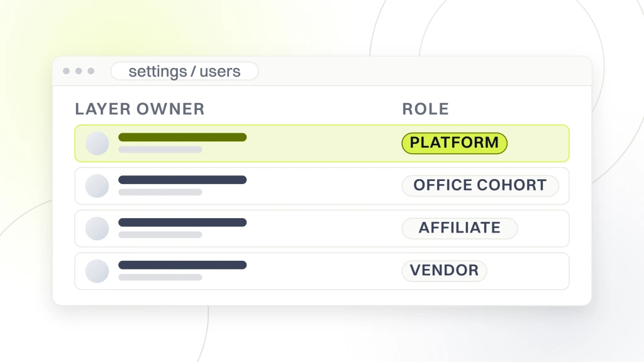The width and height of the screenshot is (644, 362).
Task: Select the OFFICE COHORT role badge
Action: coord(480,185)
